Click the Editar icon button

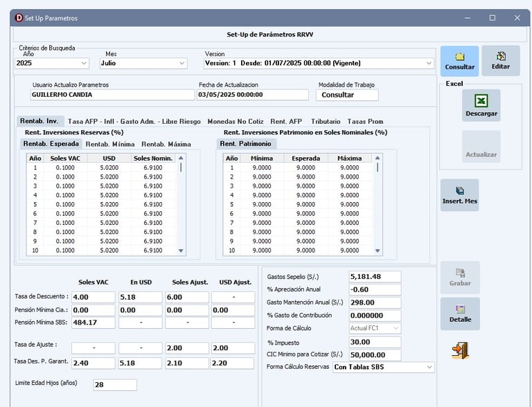pos(500,61)
